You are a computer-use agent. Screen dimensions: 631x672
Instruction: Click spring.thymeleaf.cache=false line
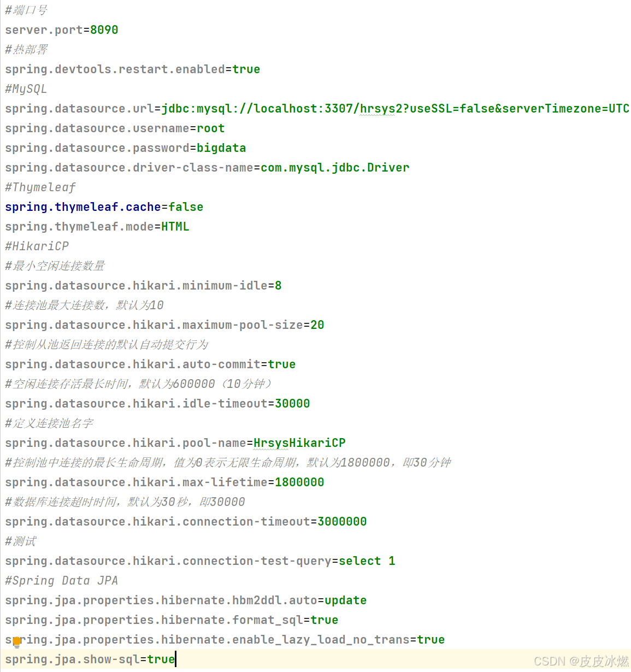pos(104,207)
